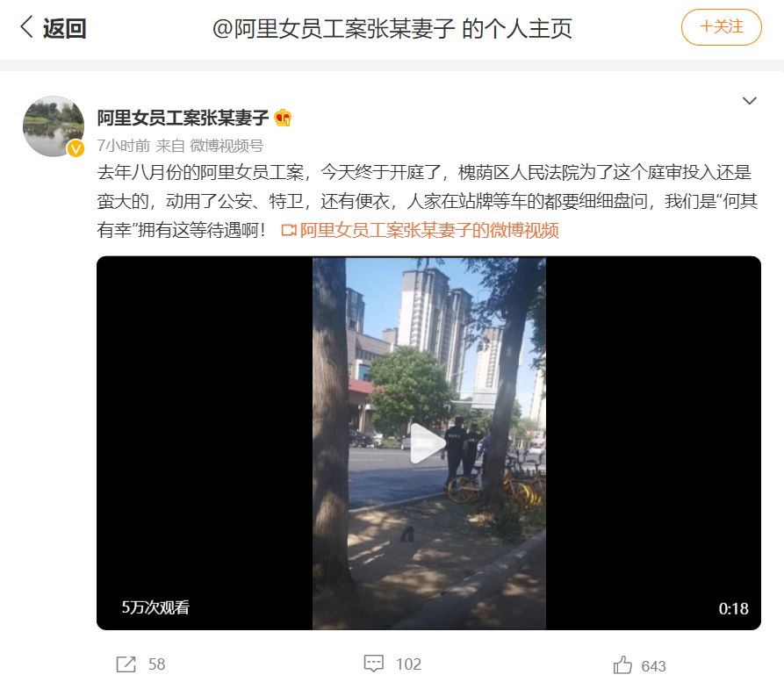This screenshot has width=784, height=682.
Task: Click the video camera icon before the link
Action: [x=289, y=230]
